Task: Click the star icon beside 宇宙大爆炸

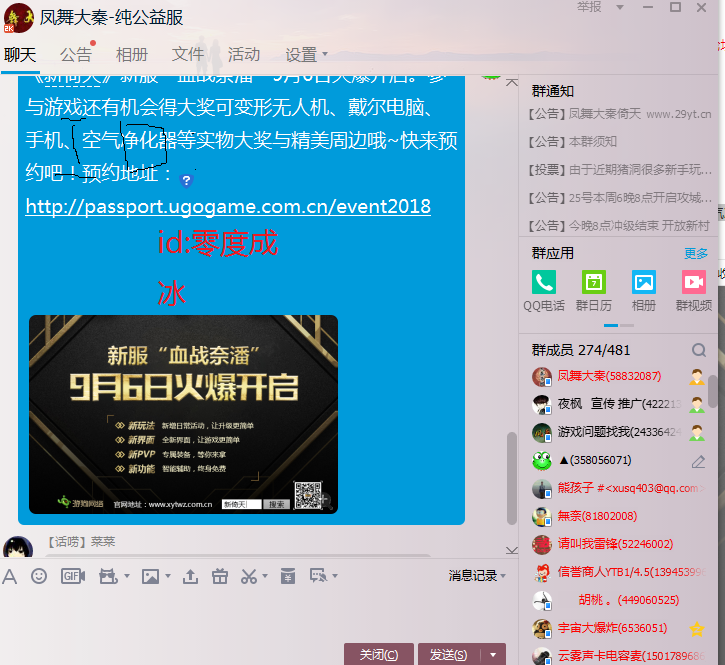Action: [x=697, y=628]
